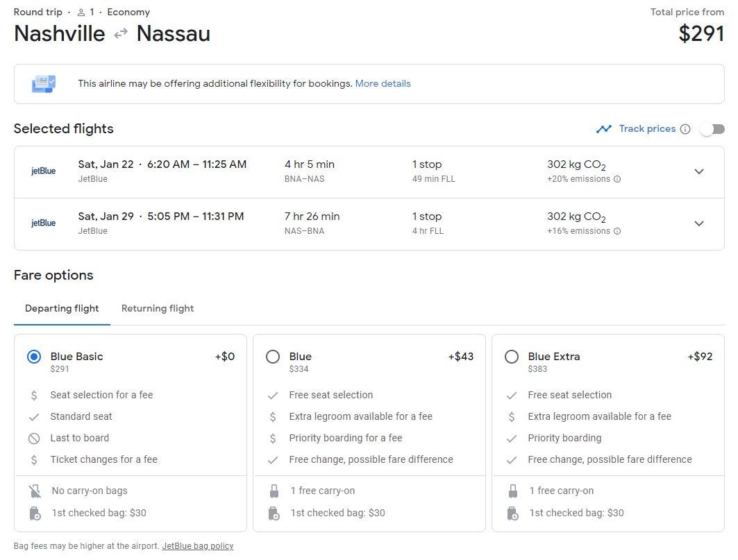Click the round-trip arrows between Nashville and Nassau
The height and width of the screenshot is (560, 738).
(x=121, y=33)
